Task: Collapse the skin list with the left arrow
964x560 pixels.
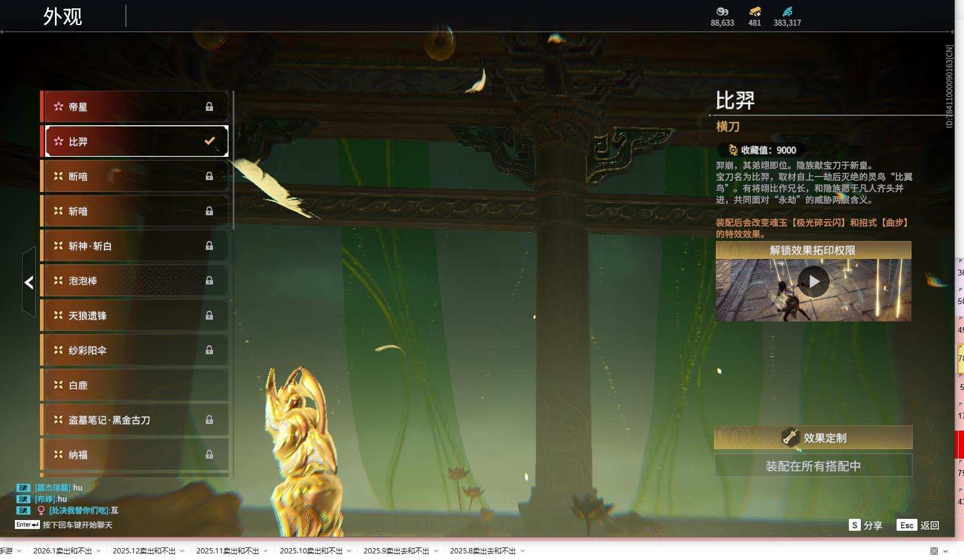Action: pyautogui.click(x=29, y=282)
